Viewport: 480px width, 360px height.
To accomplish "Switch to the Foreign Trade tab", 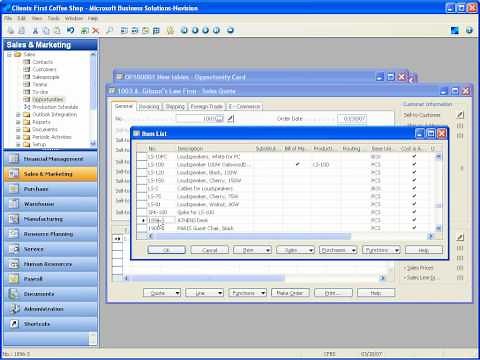I will tap(207, 106).
